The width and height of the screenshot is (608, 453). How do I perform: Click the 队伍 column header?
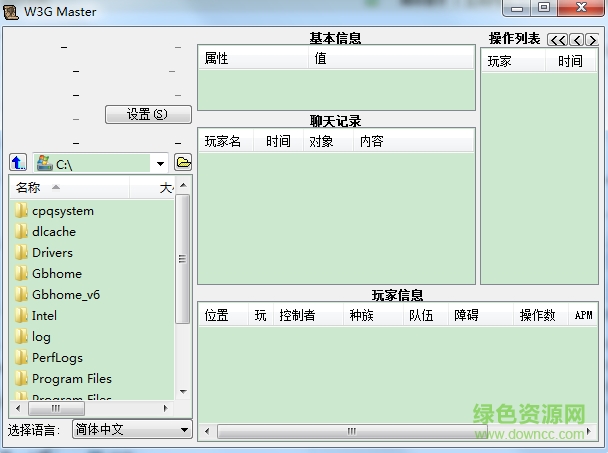point(426,315)
